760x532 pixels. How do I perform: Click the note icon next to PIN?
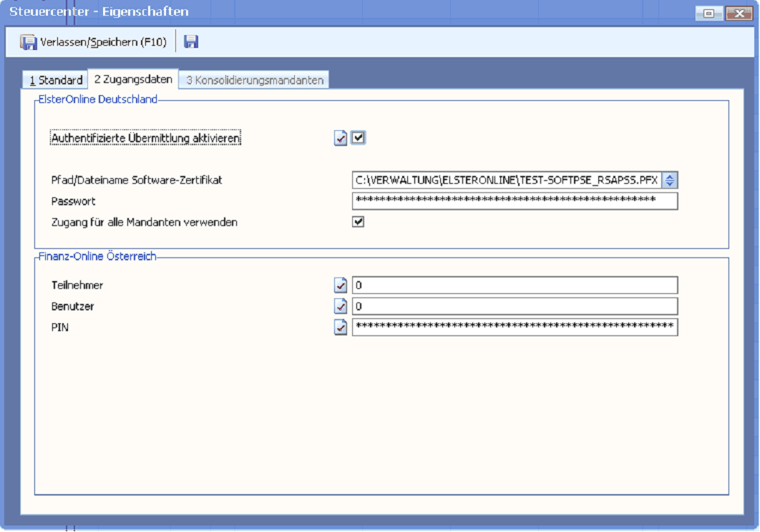click(341, 327)
